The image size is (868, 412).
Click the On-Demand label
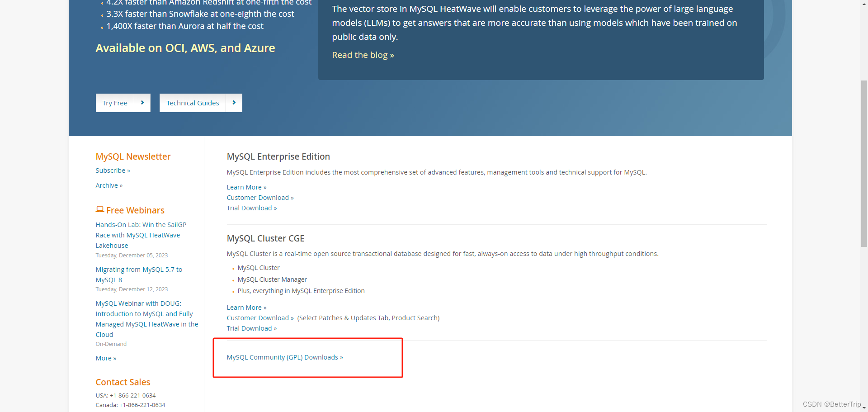click(111, 344)
